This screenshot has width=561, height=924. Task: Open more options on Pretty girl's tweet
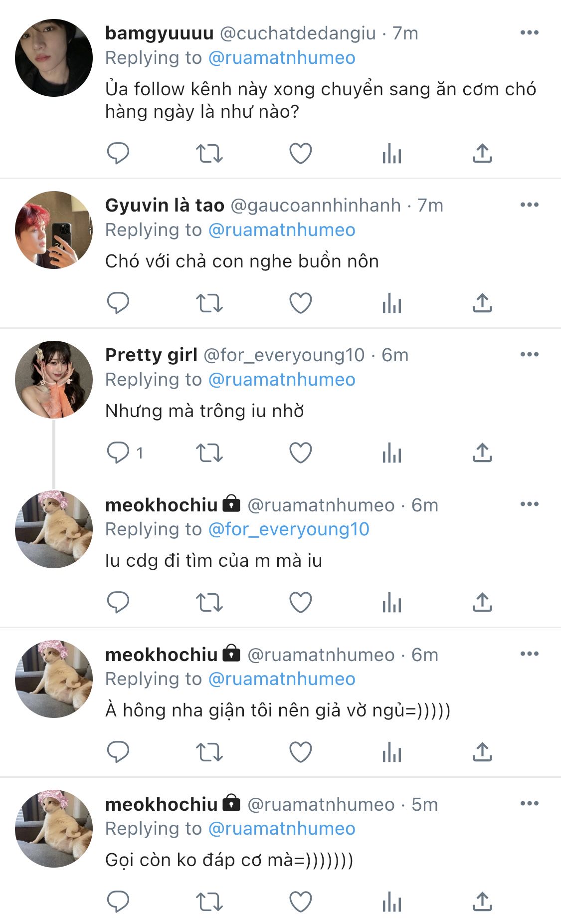click(529, 354)
